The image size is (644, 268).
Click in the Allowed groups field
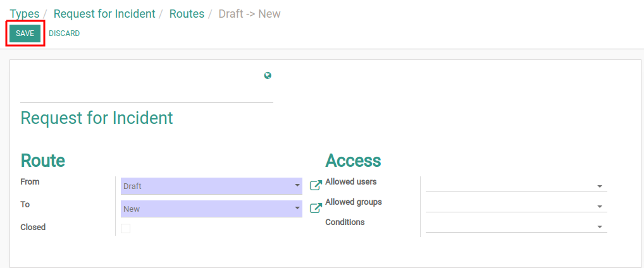(516, 206)
